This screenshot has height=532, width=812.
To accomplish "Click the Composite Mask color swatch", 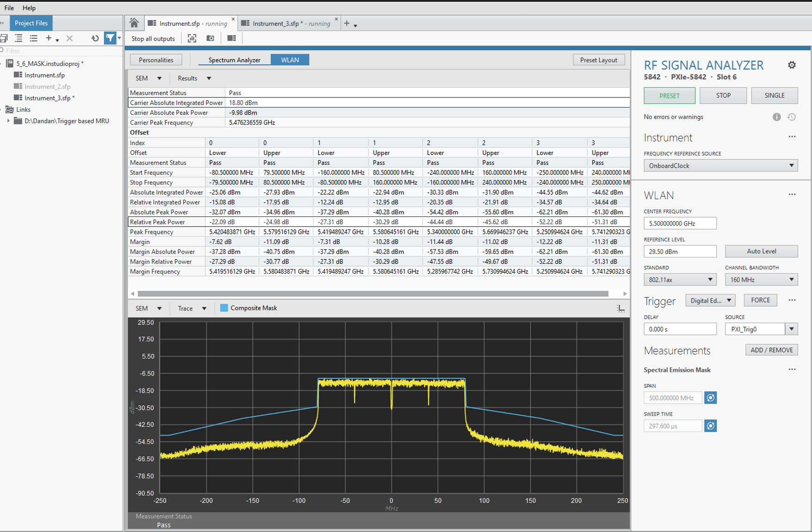I will 224,308.
